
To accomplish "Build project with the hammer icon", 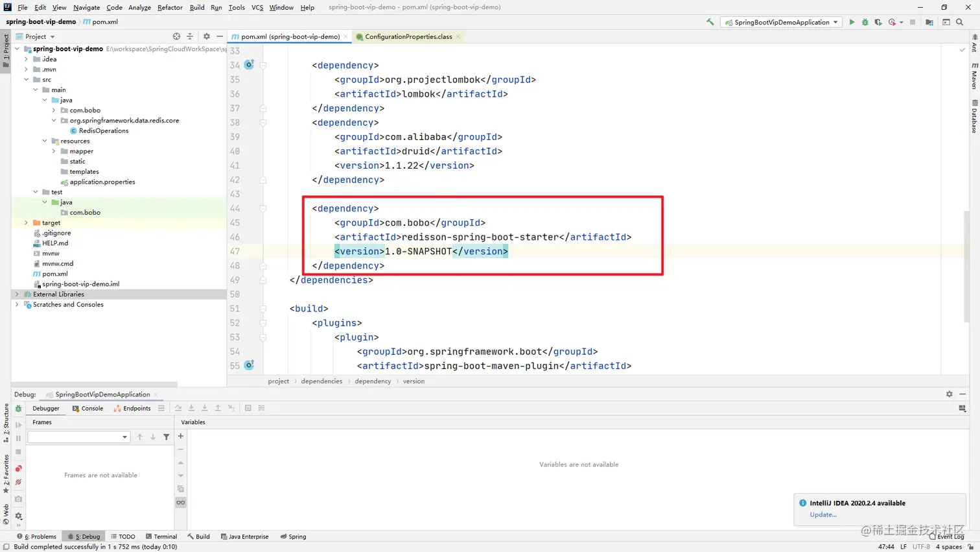I will click(710, 22).
